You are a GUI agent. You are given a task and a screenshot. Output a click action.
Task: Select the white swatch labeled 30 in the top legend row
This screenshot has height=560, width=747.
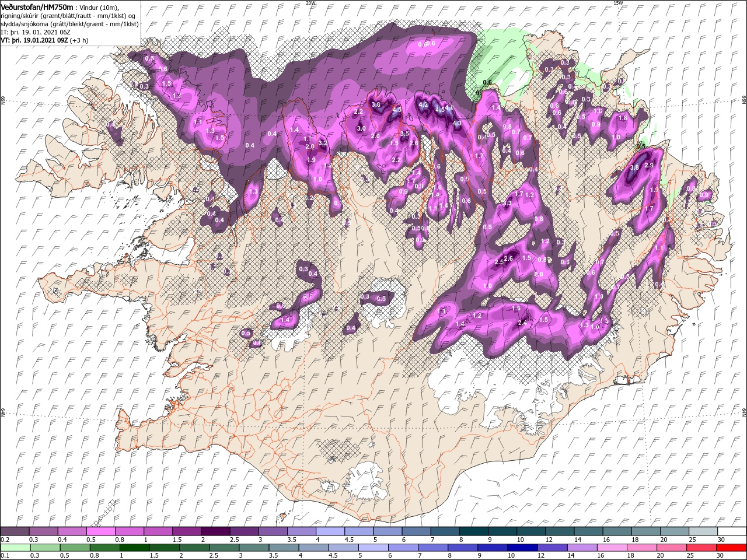(731, 531)
